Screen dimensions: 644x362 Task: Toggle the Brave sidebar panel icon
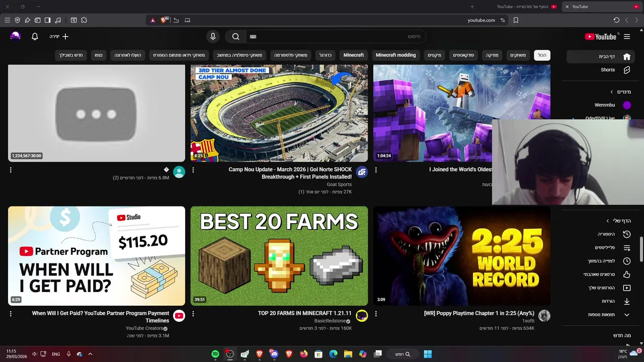tap(47, 20)
